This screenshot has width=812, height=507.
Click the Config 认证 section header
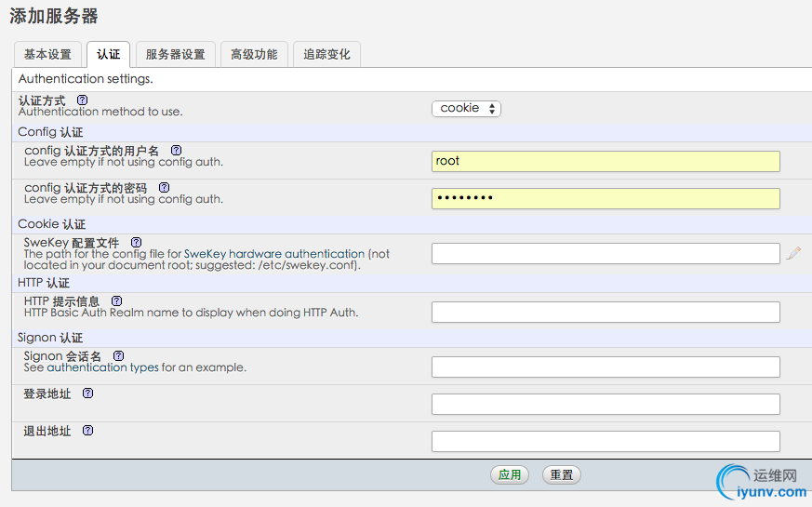[x=50, y=132]
